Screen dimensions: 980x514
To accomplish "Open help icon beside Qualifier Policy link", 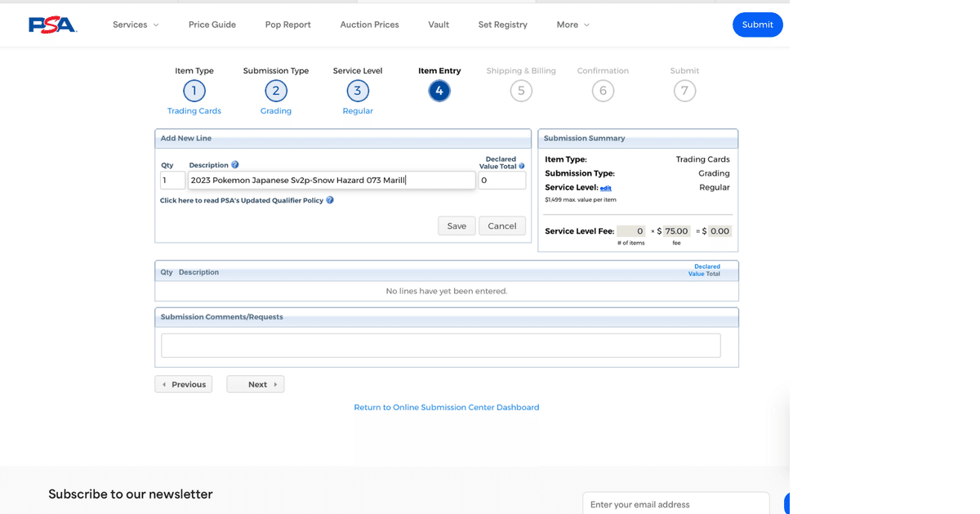I will point(330,200).
